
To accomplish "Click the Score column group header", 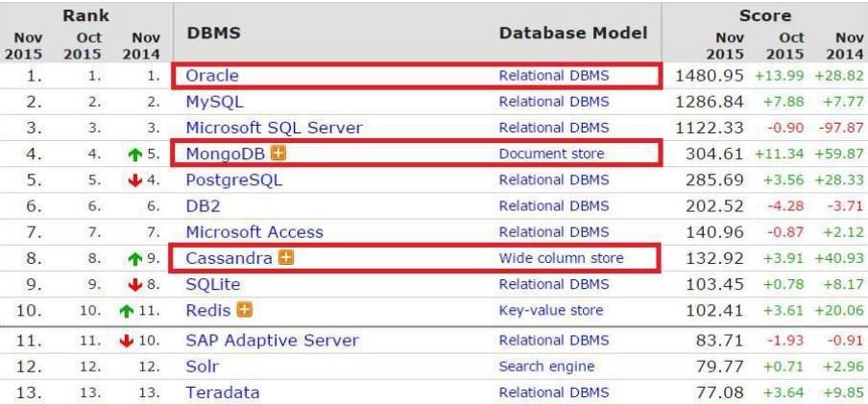I will point(765,15).
